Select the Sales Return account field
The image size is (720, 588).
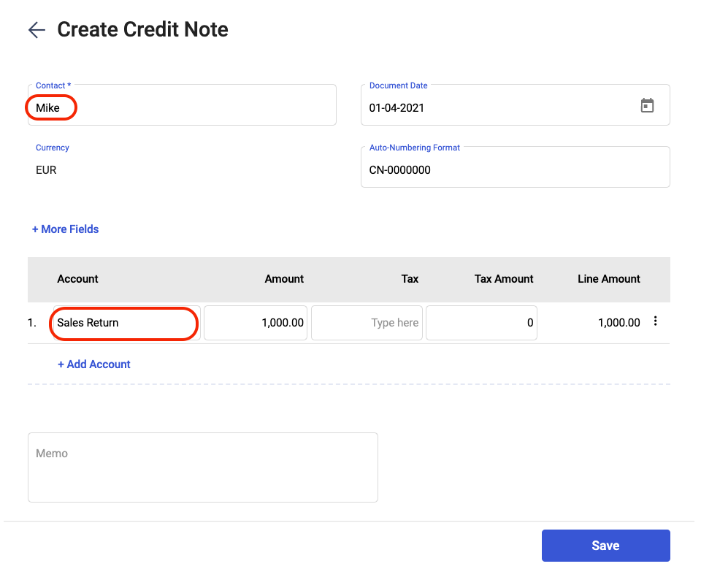(127, 323)
